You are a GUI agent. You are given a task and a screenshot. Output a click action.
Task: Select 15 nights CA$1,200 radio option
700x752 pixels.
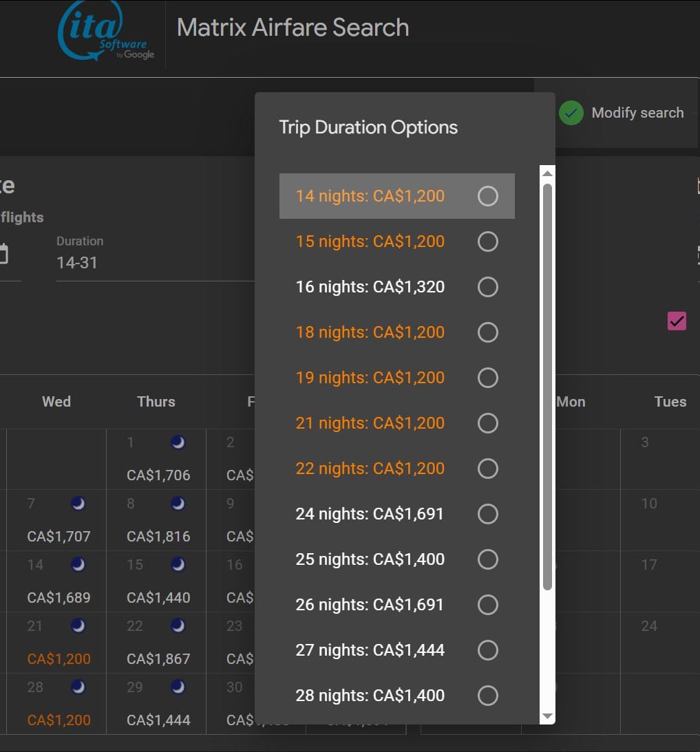pos(488,241)
